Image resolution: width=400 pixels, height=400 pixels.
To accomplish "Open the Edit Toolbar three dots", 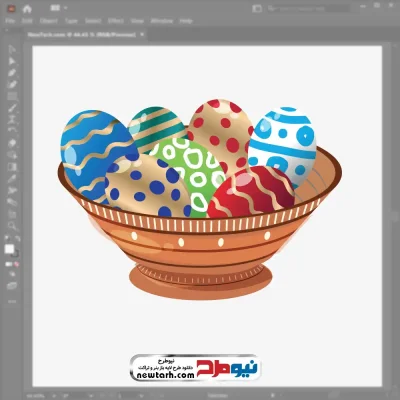I will click(x=12, y=301).
